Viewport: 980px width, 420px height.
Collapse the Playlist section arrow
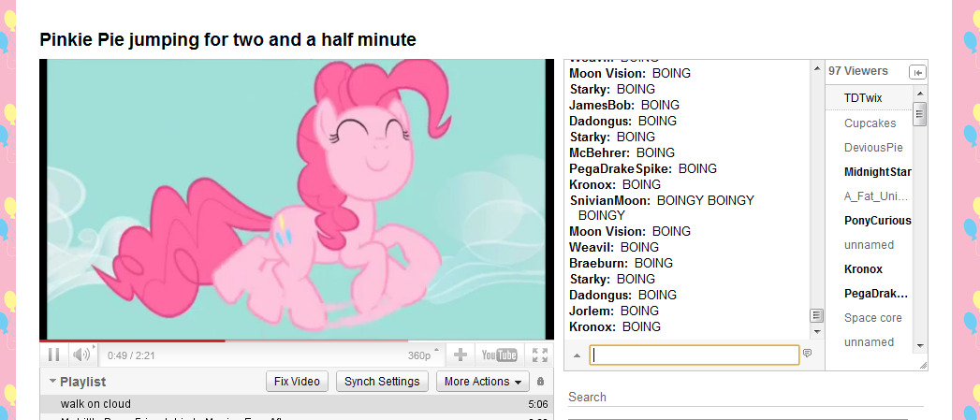click(52, 381)
